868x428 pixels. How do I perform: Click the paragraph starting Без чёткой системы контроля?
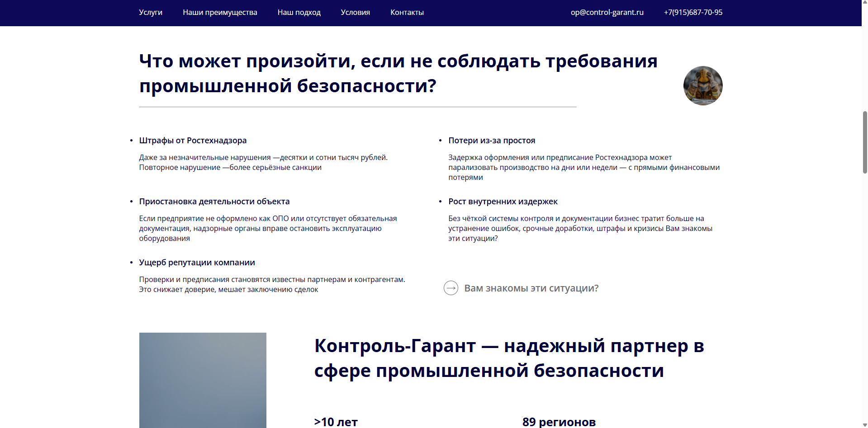tap(580, 228)
